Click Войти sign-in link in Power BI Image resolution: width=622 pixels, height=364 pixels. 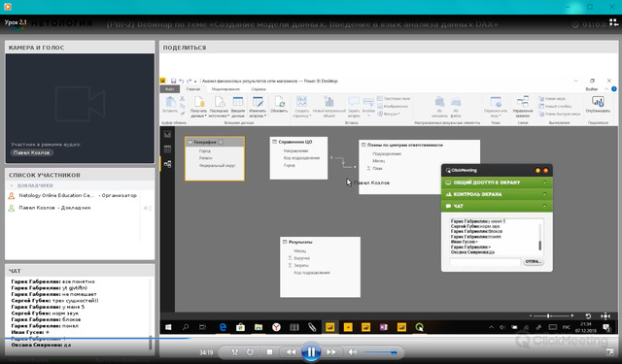pos(592,89)
